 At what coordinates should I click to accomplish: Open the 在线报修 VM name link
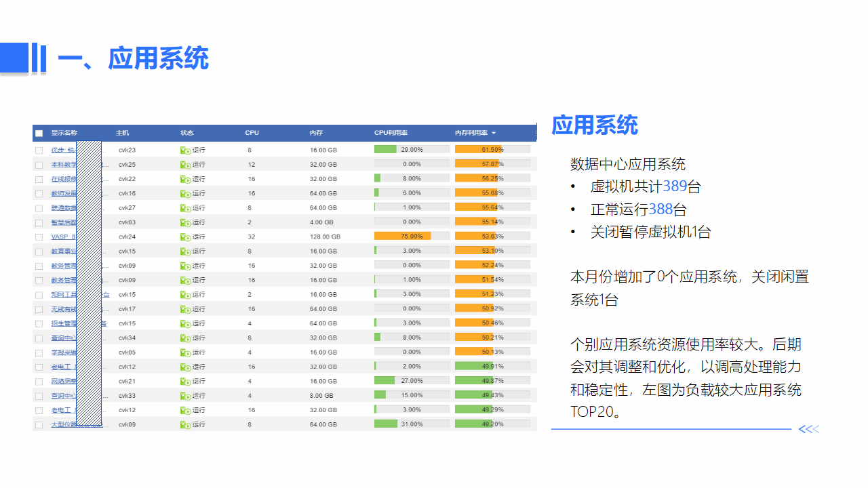click(64, 179)
